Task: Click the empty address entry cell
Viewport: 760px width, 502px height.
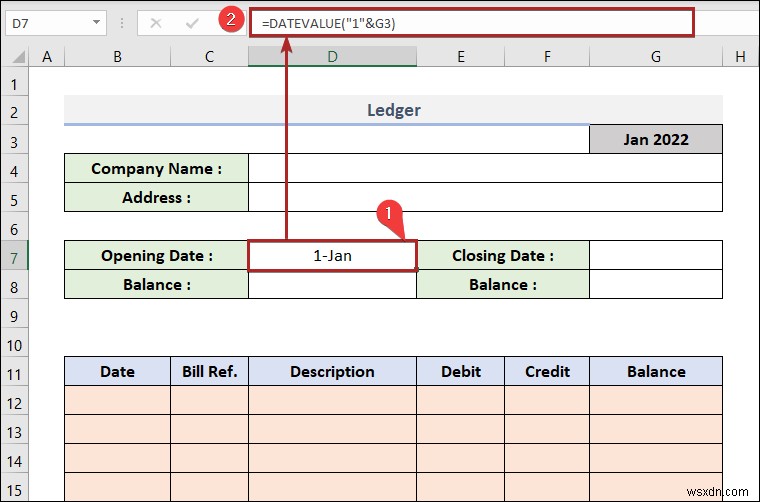Action: (485, 198)
